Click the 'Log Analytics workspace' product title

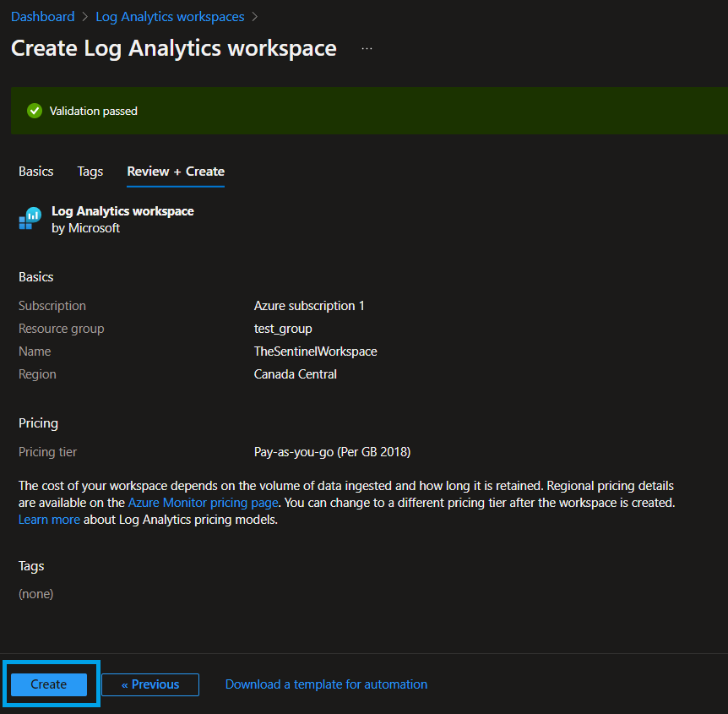122,211
